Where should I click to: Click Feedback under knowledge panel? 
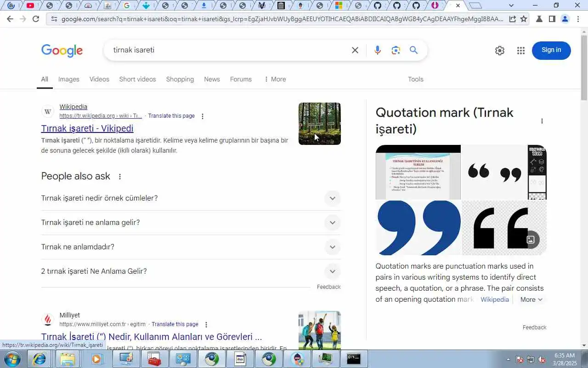(535, 328)
